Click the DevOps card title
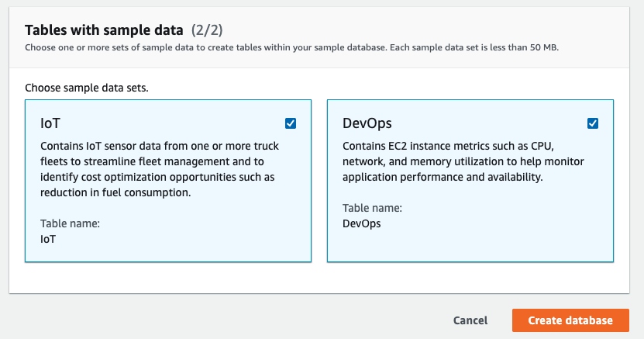 click(x=367, y=123)
